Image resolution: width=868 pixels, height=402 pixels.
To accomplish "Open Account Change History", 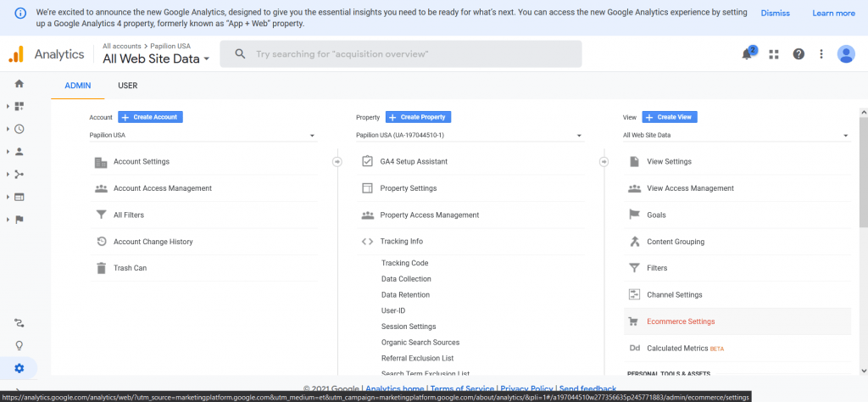I will [153, 242].
